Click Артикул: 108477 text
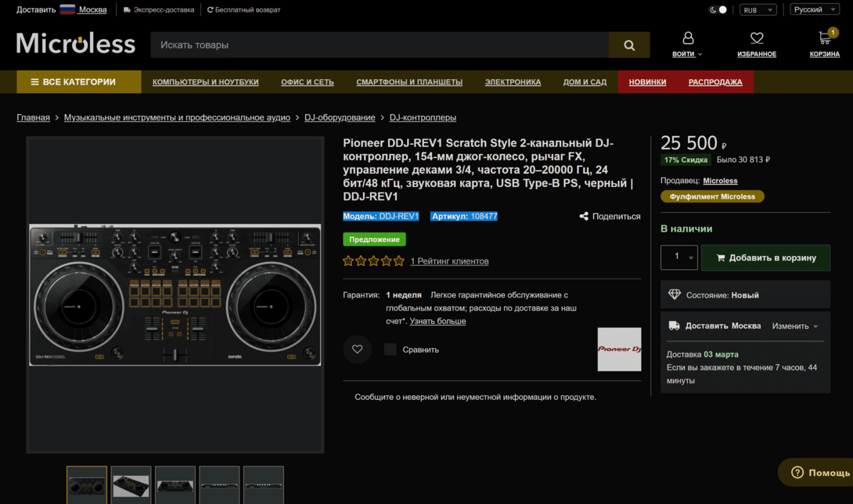 (x=465, y=216)
